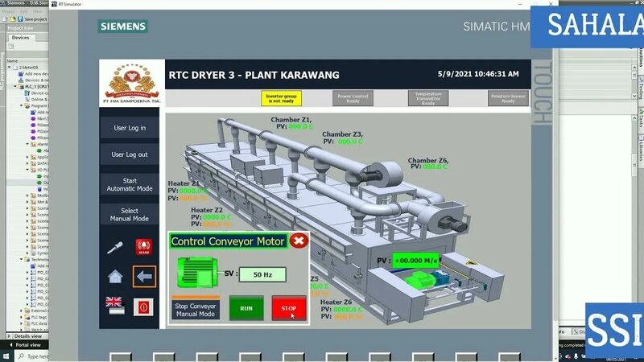Expand the PLC tags folder
This screenshot has height=362, width=644.
(x=22, y=317)
